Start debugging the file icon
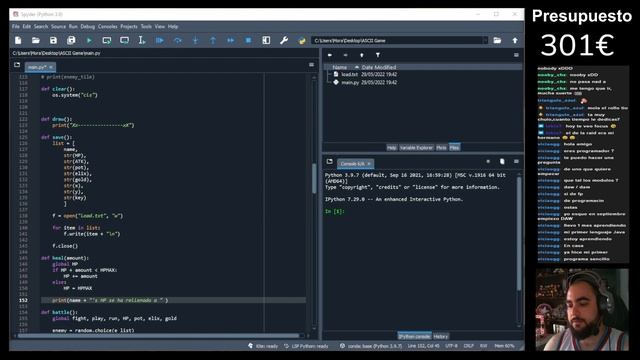 click(160, 40)
